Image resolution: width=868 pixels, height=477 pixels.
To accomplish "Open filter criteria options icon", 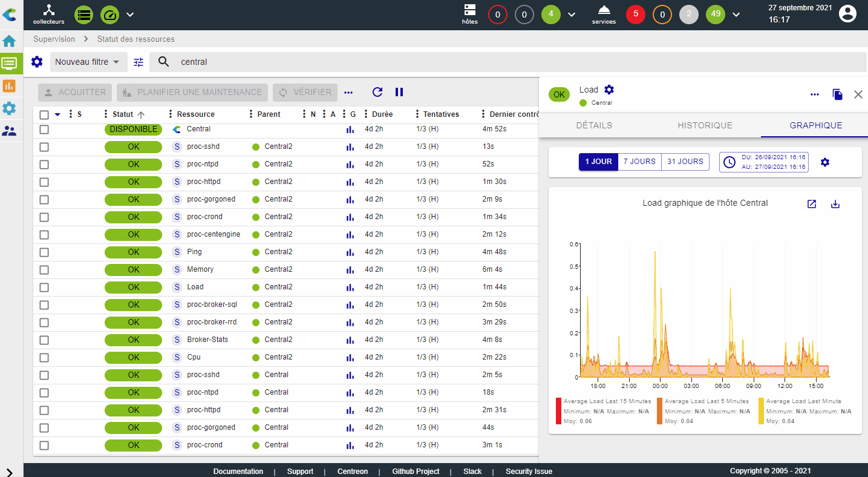I will [x=139, y=62].
